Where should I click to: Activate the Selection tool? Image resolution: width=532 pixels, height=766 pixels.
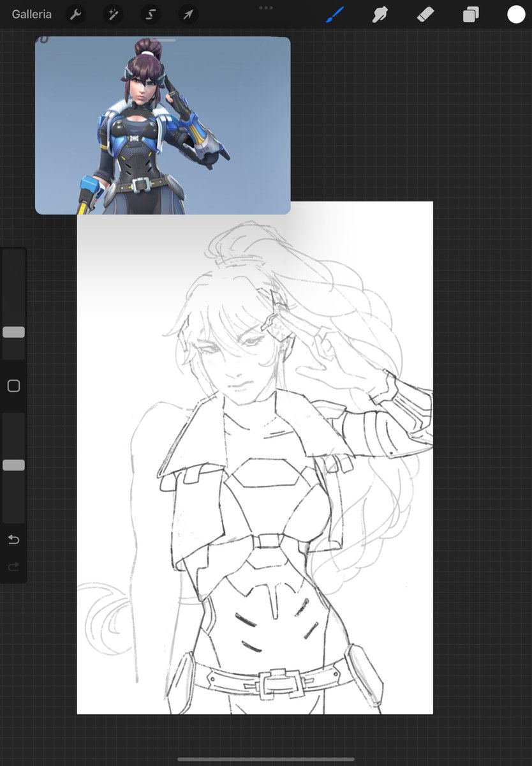click(x=151, y=14)
